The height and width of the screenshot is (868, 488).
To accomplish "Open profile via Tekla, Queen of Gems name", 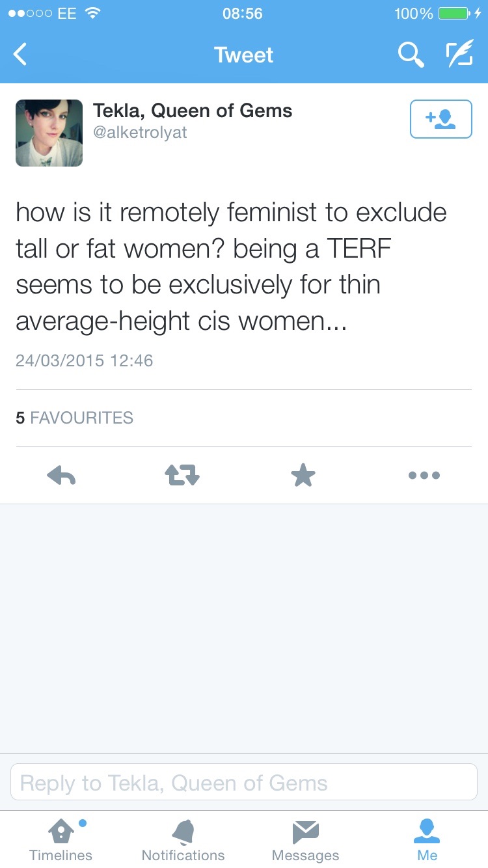I will click(193, 111).
